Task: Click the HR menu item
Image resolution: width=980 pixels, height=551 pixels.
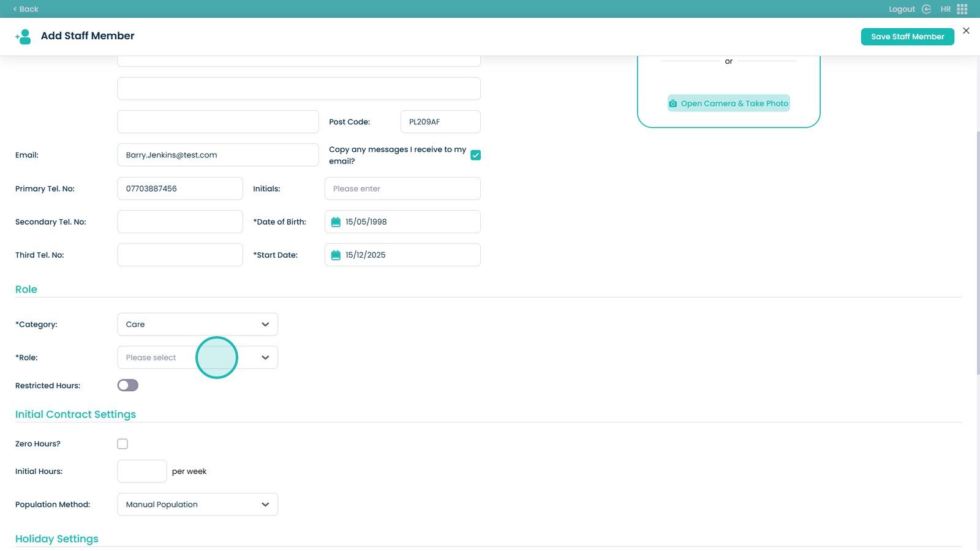Action: click(x=946, y=9)
